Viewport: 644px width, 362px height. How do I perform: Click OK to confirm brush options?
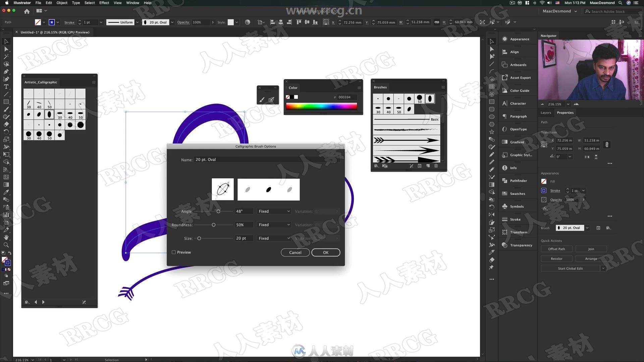pyautogui.click(x=326, y=252)
